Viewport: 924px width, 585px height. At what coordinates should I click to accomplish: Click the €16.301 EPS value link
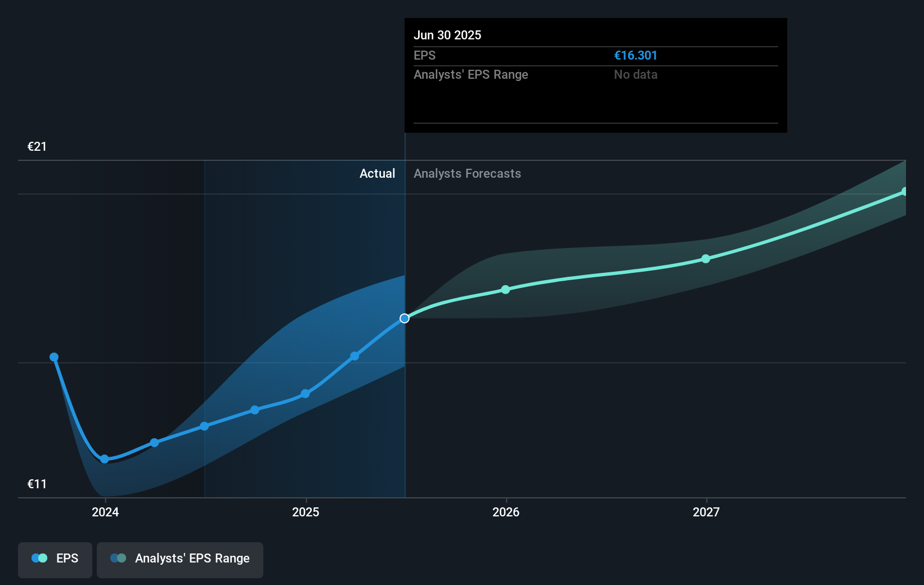[636, 55]
